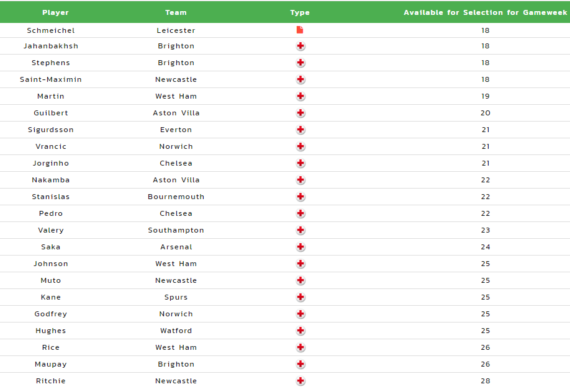Image resolution: width=570 pixels, height=392 pixels.
Task: Click the injury icon in Saint-Maximin's row
Action: click(x=301, y=79)
